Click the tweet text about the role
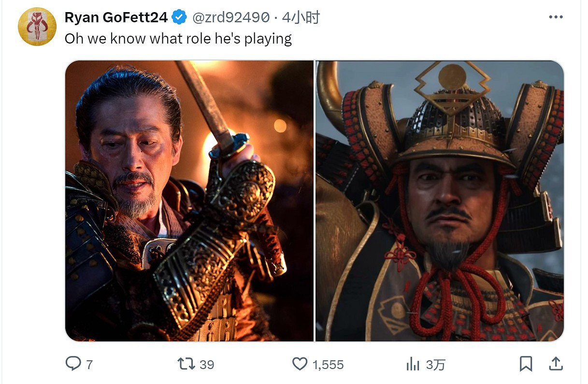 178,39
